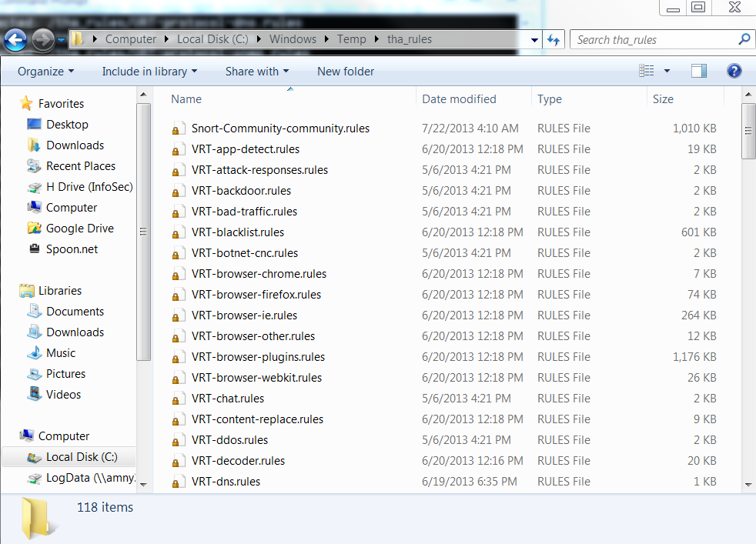Open the view options dropdown arrow
This screenshot has height=544, width=756.
click(667, 71)
